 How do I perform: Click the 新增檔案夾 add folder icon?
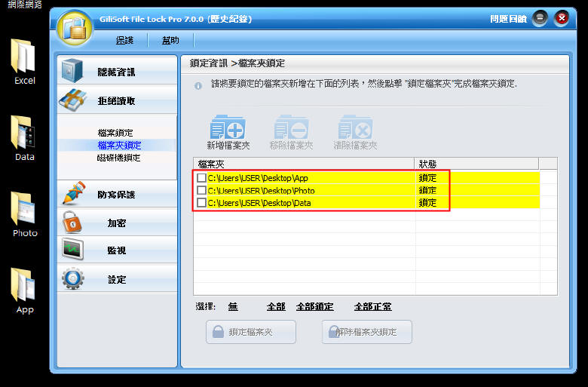point(228,127)
